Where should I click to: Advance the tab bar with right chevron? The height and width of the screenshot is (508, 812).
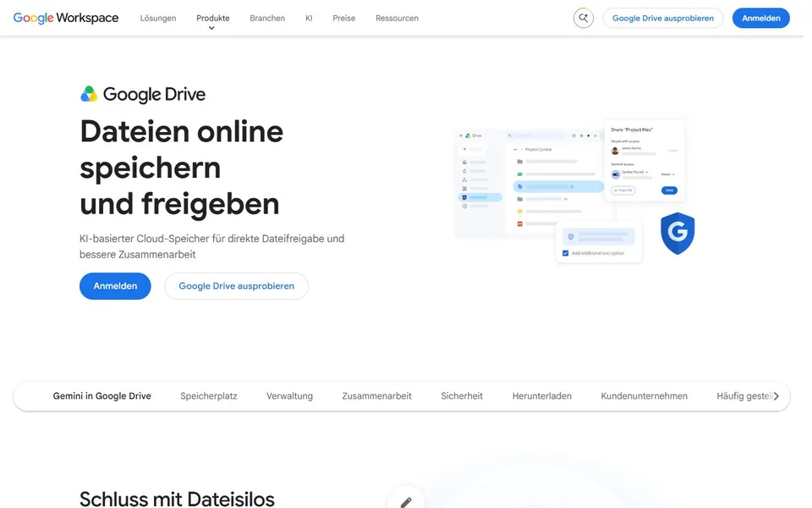tap(776, 396)
